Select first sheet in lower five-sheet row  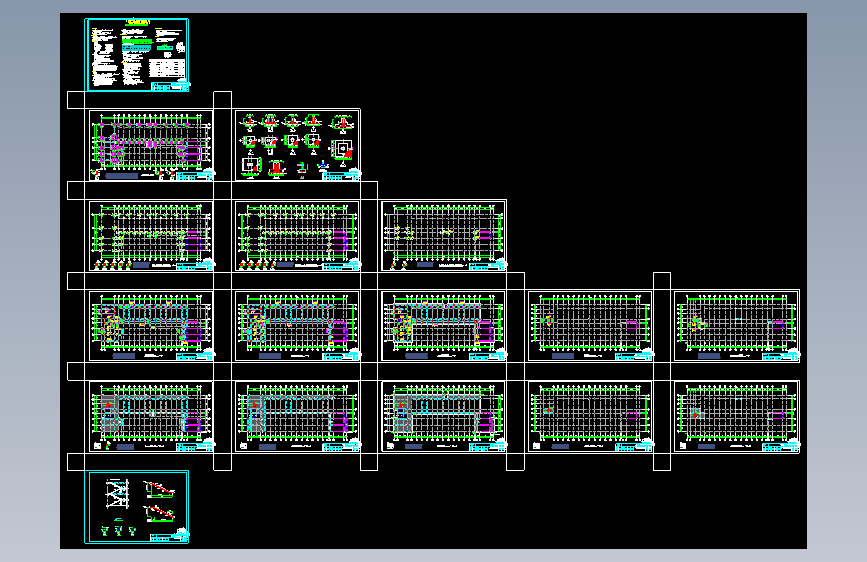pos(151,417)
